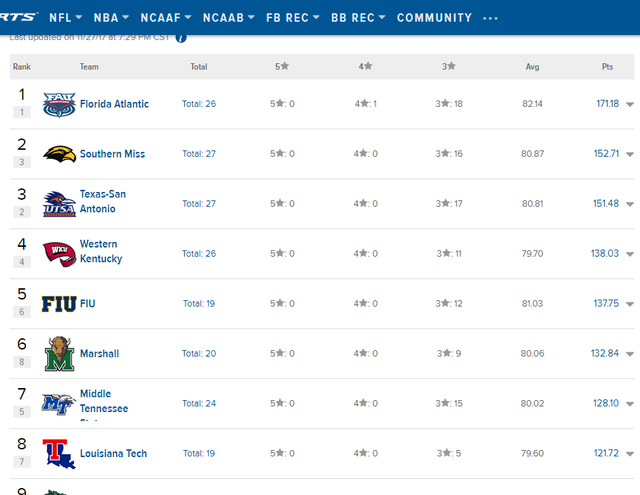Open the more options ellipsis in navbar
Image resolution: width=640 pixels, height=495 pixels.
pos(490,18)
